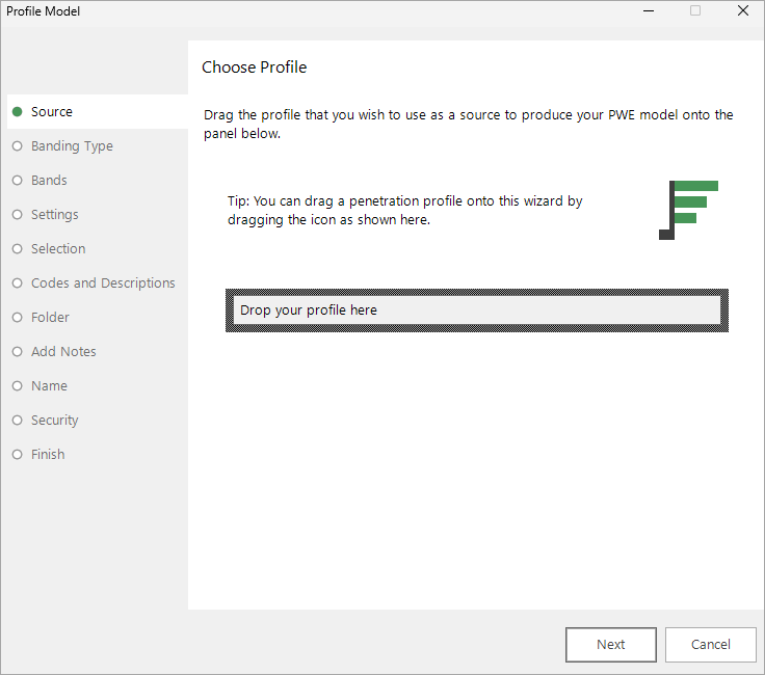
Task: Click the green penetration profile icon
Action: [x=689, y=210]
